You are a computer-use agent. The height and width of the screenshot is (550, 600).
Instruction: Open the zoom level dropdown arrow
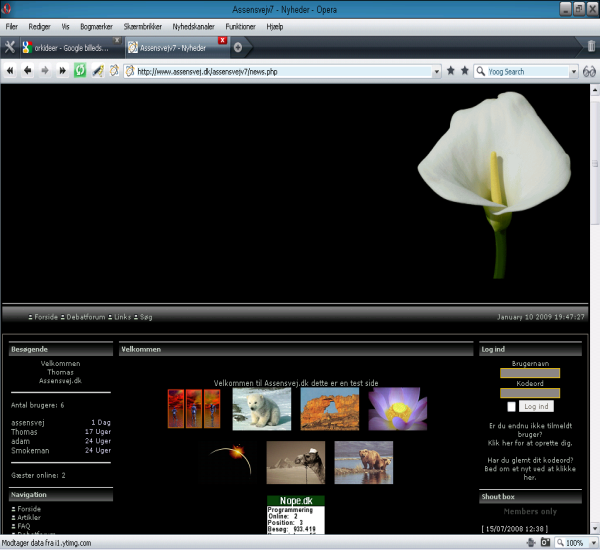593,542
